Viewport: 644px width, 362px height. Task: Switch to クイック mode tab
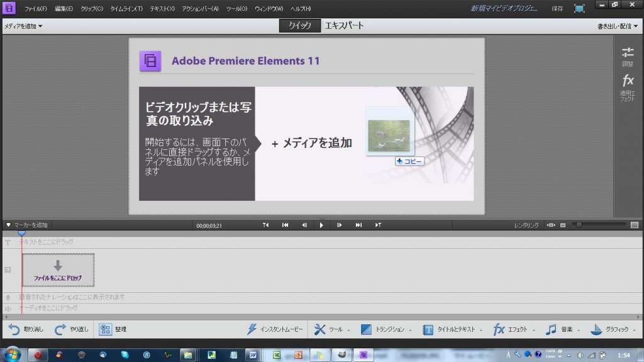(300, 26)
